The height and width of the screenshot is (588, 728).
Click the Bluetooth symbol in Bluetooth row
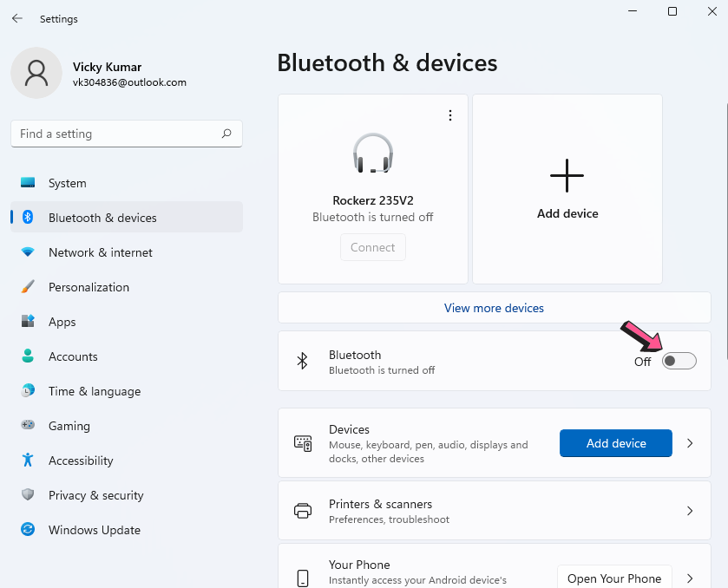(302, 361)
